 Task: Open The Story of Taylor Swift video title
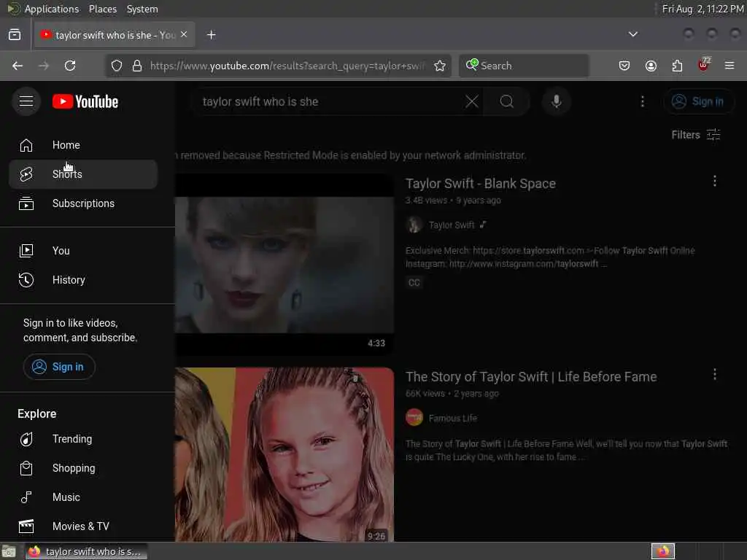[531, 377]
